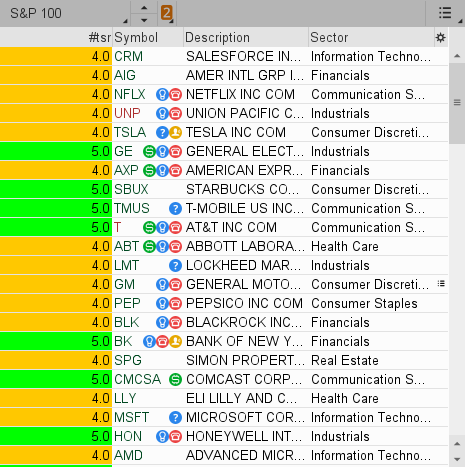The image size is (465, 467).
Task: Click the red phone icon on NFLX row
Action: [175, 95]
